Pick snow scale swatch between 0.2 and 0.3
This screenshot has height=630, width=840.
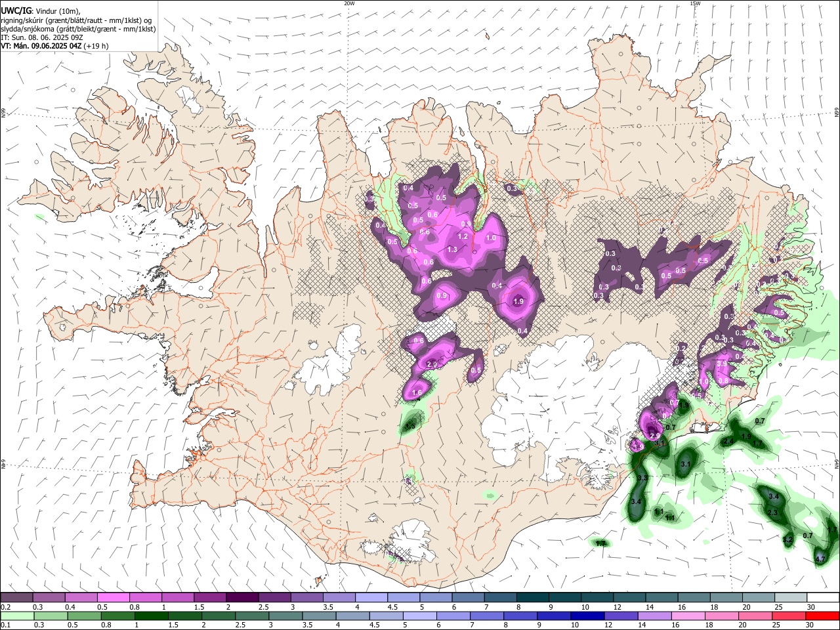(17, 597)
